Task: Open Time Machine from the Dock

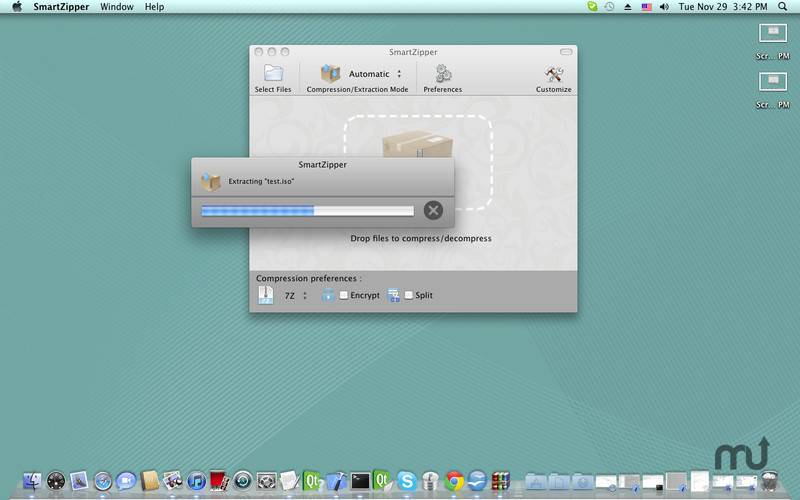Action: [243, 481]
